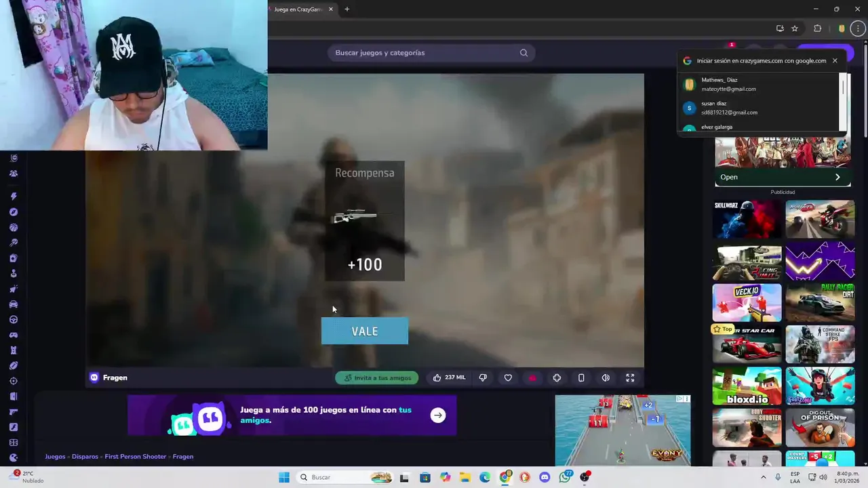Click the lightning bolt icon in sidebar
The image size is (868, 488).
tap(14, 197)
